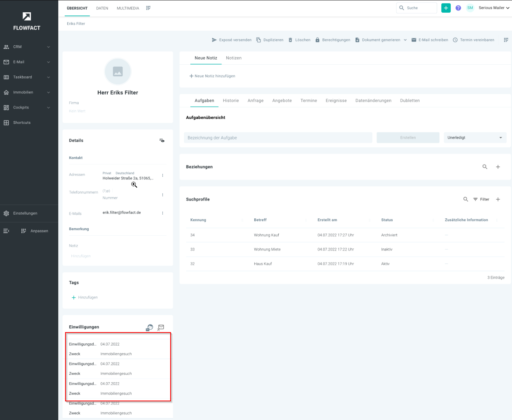Switch to the DATEN tab
The image size is (512, 420).
(102, 8)
